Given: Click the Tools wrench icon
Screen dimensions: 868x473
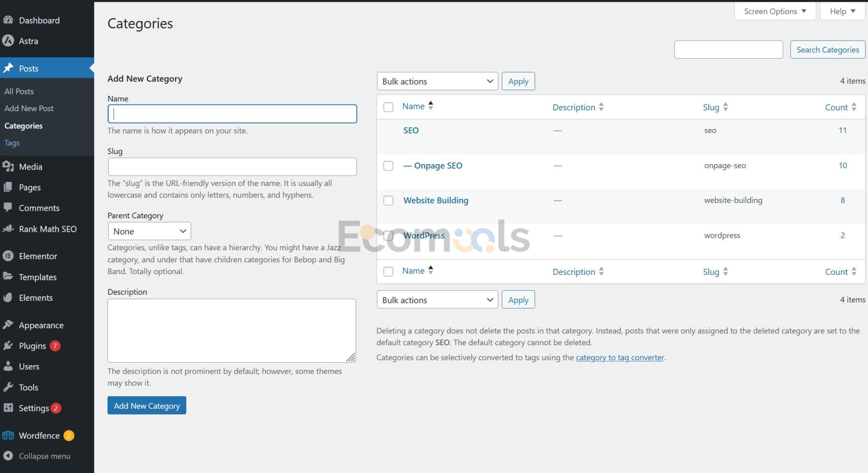Looking at the screenshot, I should [x=8, y=387].
